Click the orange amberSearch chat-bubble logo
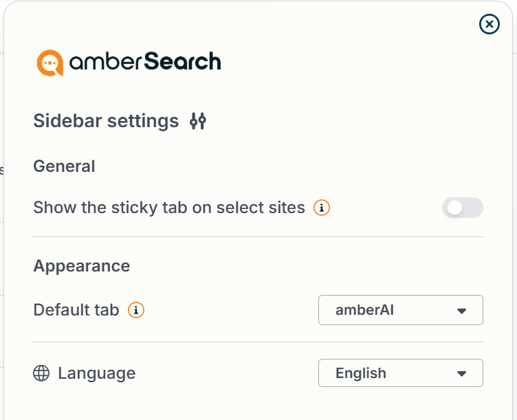The width and height of the screenshot is (517, 420). 49,63
